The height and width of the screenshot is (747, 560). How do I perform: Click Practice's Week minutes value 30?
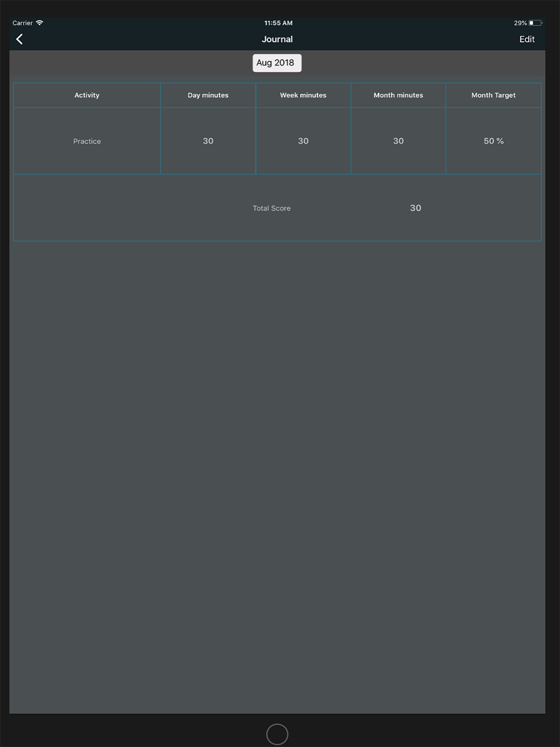(x=303, y=141)
